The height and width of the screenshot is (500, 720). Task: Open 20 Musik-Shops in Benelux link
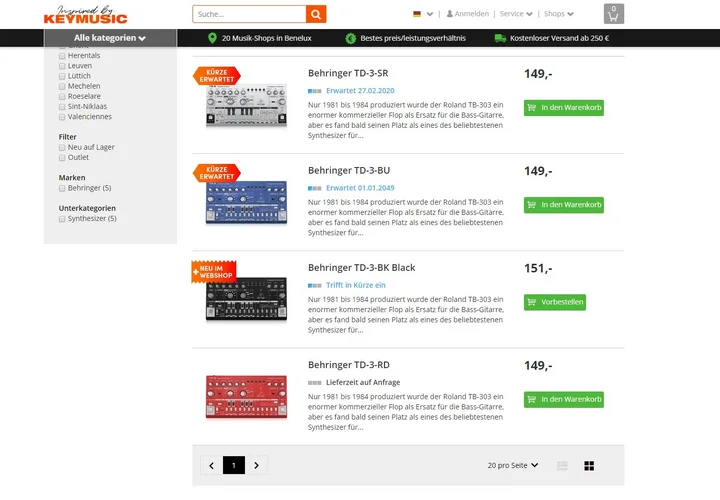click(x=267, y=38)
